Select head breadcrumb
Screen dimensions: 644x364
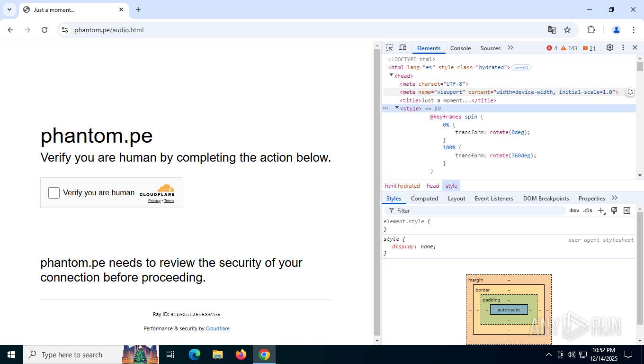point(433,186)
